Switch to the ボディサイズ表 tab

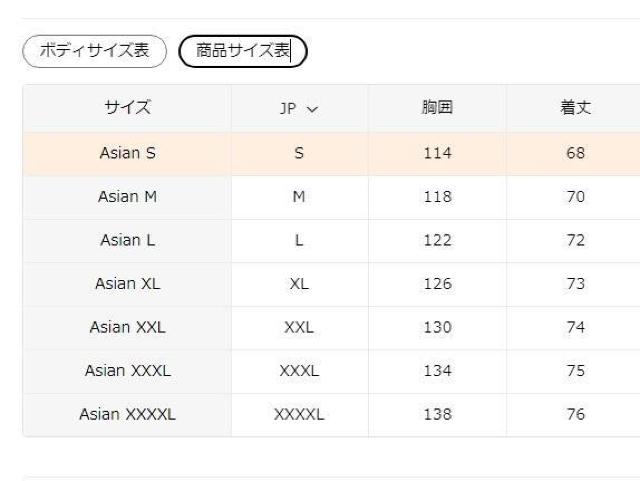pyautogui.click(x=94, y=51)
